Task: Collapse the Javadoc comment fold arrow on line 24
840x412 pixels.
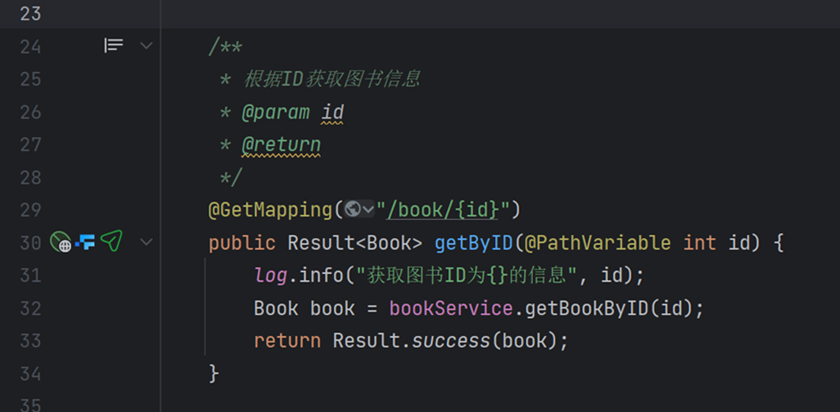Action: point(146,46)
